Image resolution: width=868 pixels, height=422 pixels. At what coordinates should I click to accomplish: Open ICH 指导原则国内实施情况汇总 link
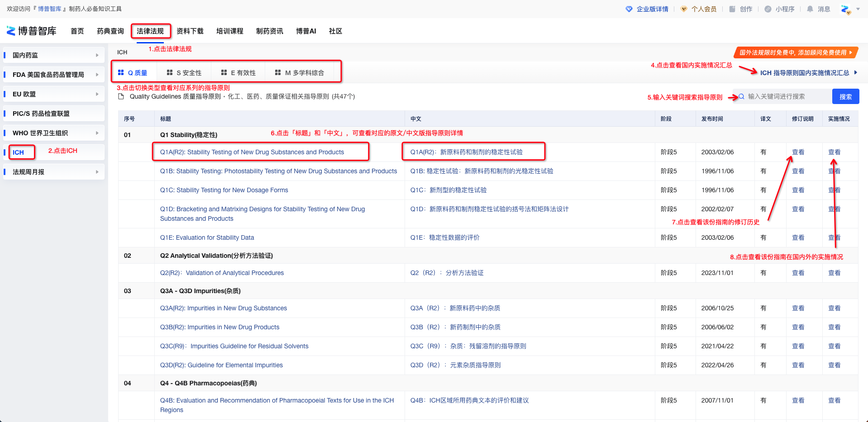[x=805, y=73]
